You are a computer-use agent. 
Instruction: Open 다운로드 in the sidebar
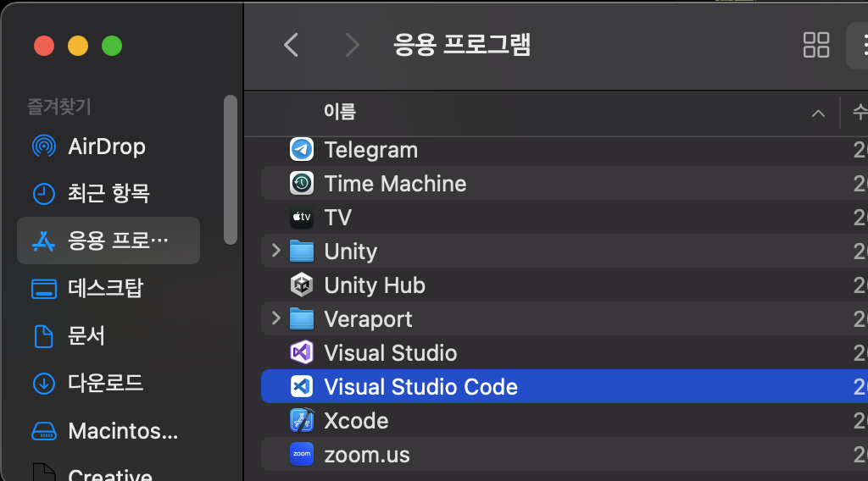(x=108, y=383)
